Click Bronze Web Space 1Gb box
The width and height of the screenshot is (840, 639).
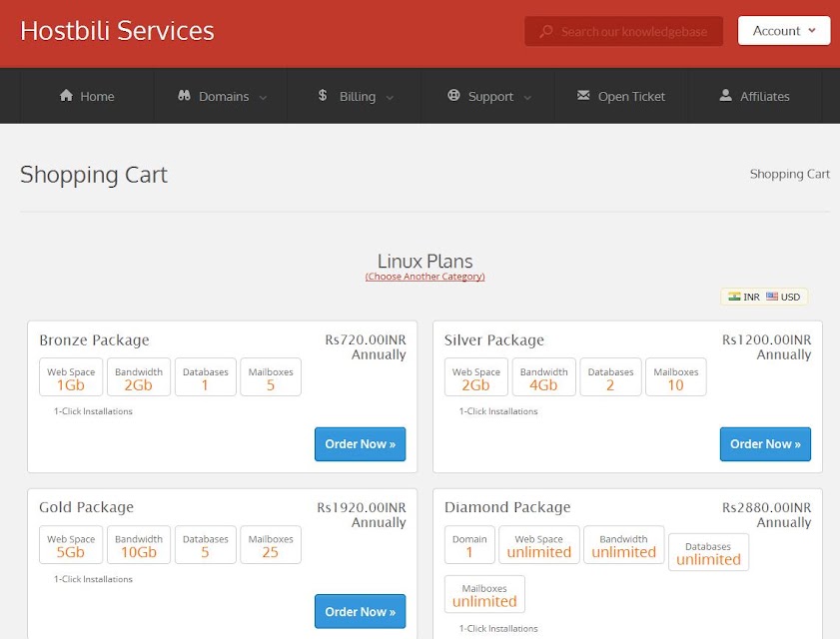click(x=71, y=377)
